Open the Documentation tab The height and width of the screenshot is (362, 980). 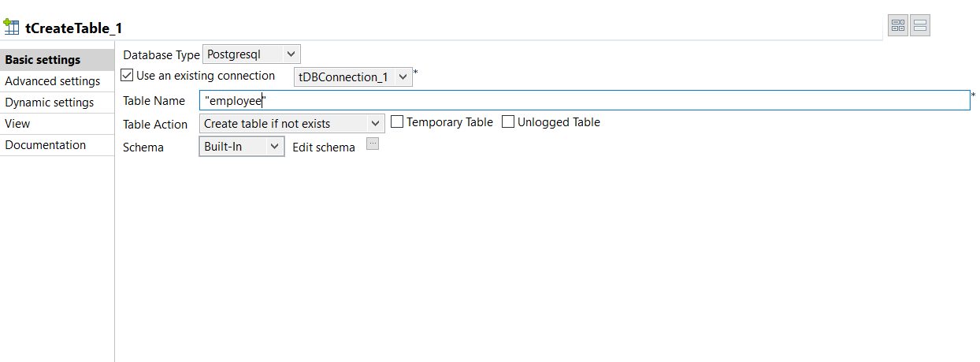[45, 145]
